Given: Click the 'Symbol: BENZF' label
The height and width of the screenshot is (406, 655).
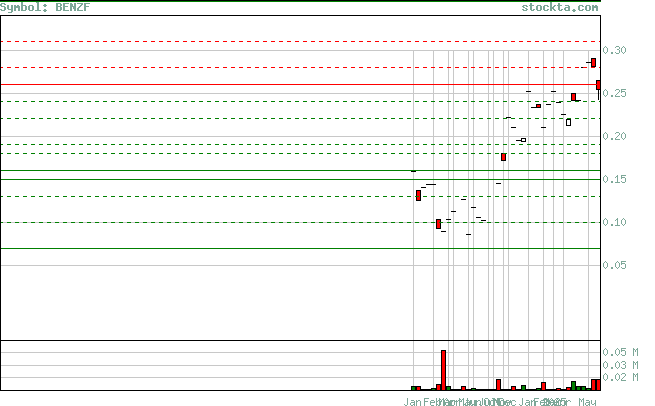Looking at the screenshot, I should (x=45, y=7).
